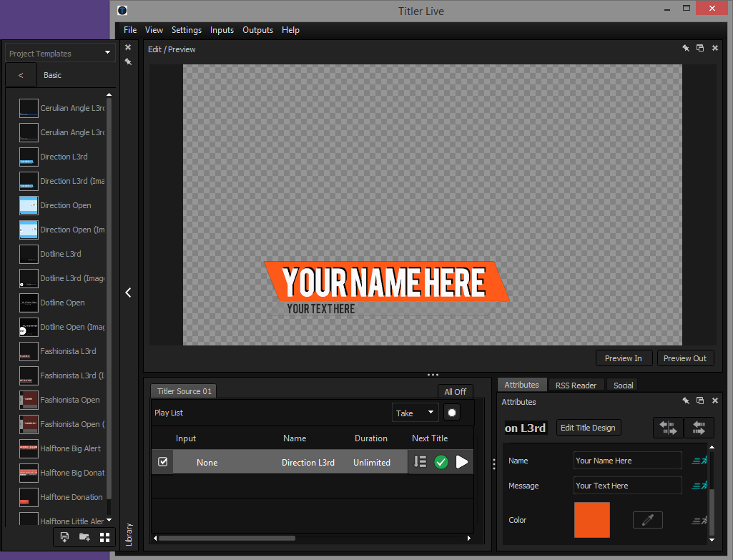Expand the Take dropdown in Play List
Viewport: 733px width, 560px height.
(x=415, y=413)
